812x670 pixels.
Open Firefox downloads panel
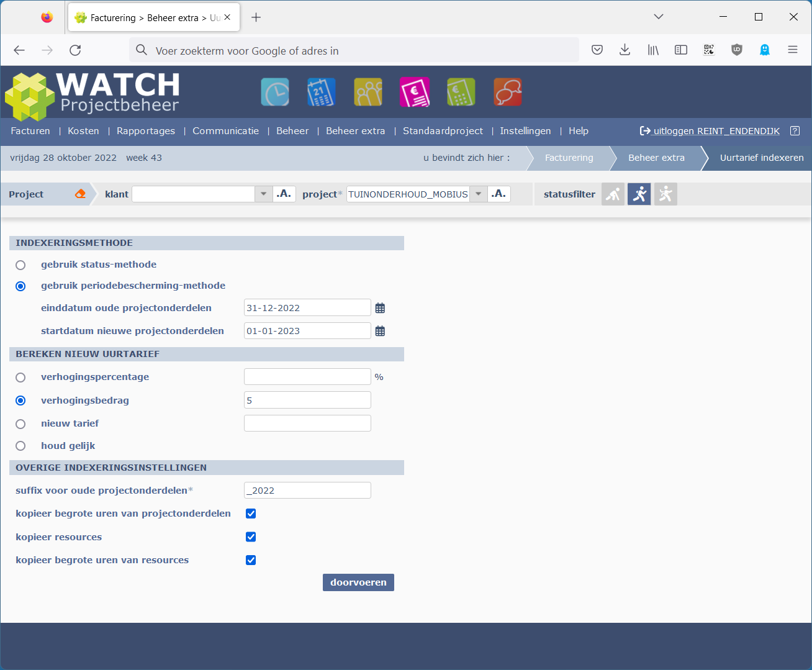click(x=625, y=50)
